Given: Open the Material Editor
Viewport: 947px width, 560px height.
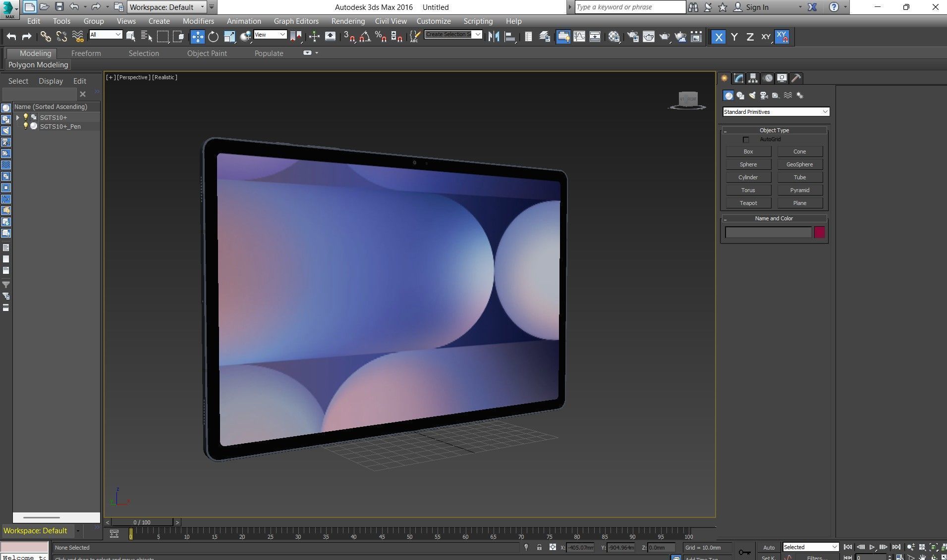Looking at the screenshot, I should (x=614, y=36).
